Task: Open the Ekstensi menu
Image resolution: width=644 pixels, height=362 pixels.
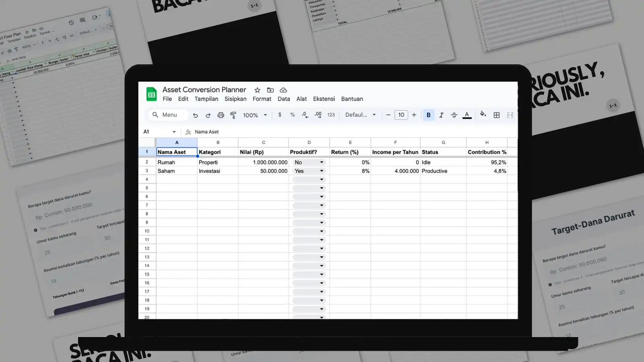Action: (324, 99)
